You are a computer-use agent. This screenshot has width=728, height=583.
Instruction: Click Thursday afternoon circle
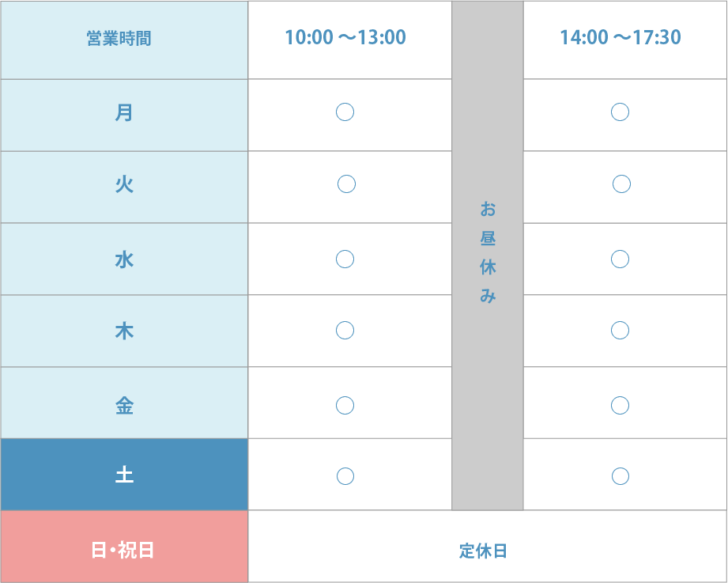[x=620, y=331]
